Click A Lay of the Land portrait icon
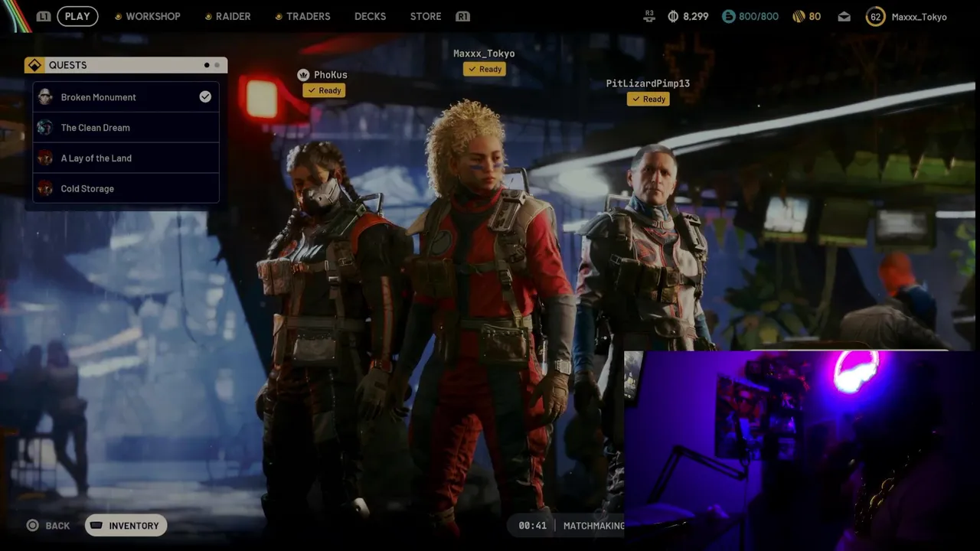980x551 pixels. [45, 158]
